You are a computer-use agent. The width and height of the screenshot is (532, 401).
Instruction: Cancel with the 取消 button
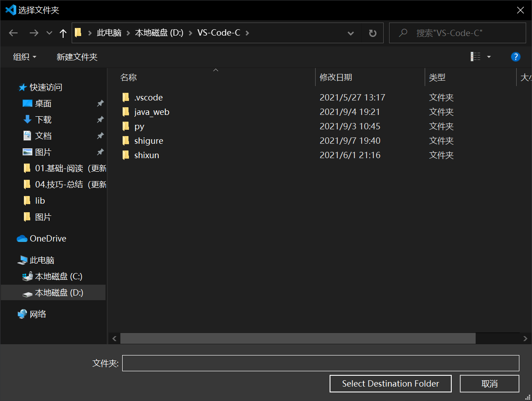point(490,384)
